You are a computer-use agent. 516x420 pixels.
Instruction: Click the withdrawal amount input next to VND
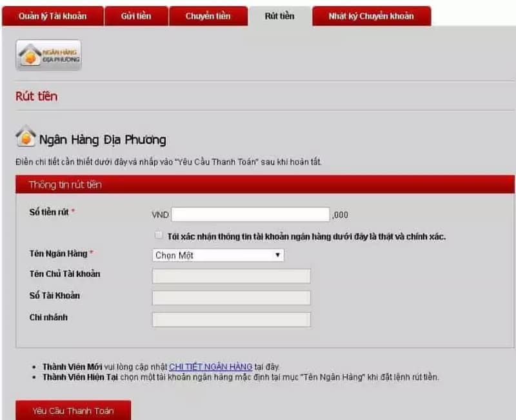tap(252, 213)
